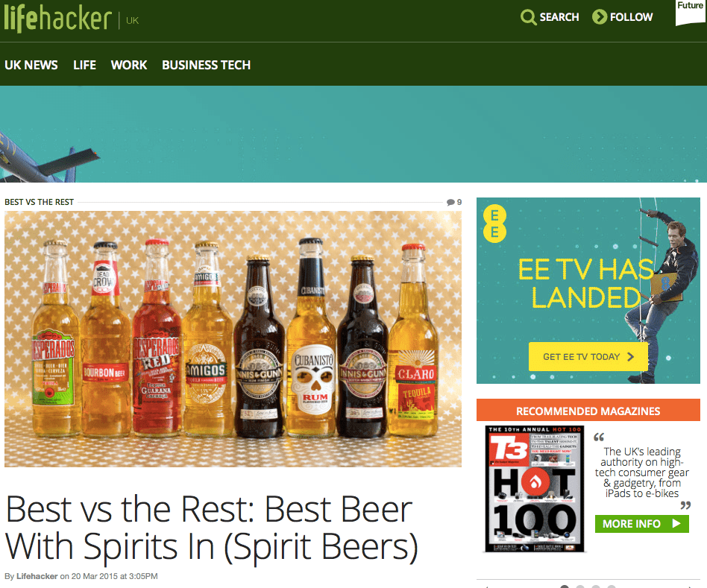Click the chevron on Get EE TV Today
707x588 pixels.
631,357
